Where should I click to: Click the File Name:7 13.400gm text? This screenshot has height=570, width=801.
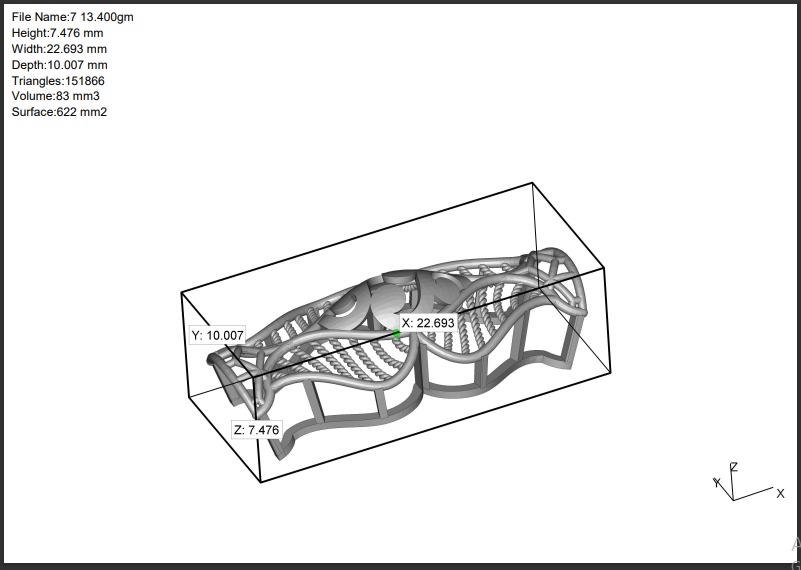pos(73,17)
